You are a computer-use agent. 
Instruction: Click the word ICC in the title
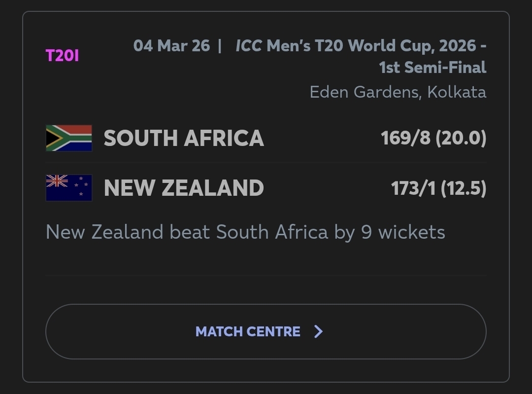coord(249,46)
